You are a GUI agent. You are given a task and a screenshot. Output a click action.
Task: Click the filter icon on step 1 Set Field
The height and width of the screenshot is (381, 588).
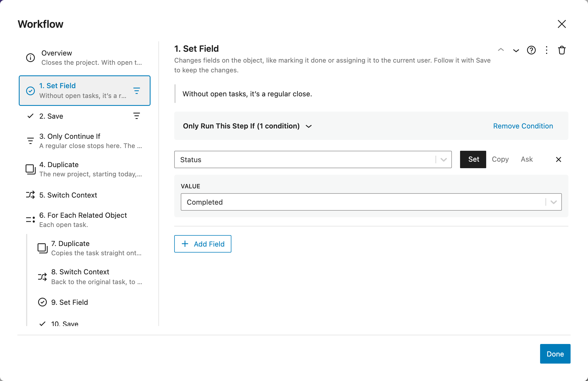[x=137, y=91]
